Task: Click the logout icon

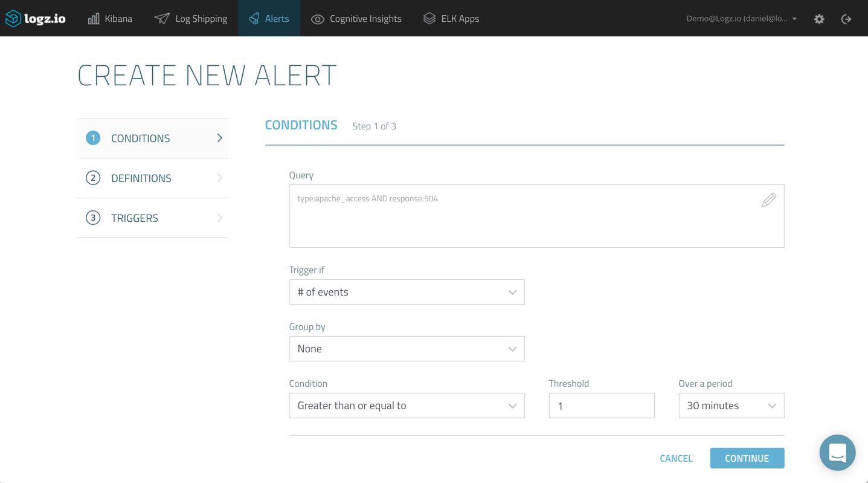Action: click(846, 19)
